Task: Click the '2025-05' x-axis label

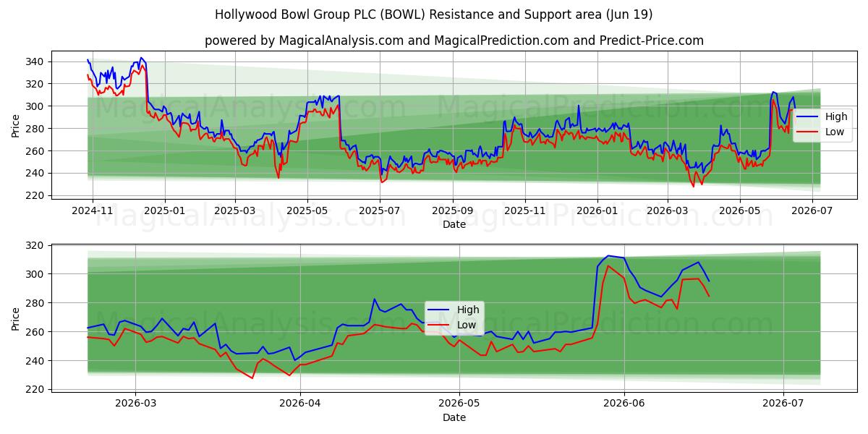Action: (307, 211)
